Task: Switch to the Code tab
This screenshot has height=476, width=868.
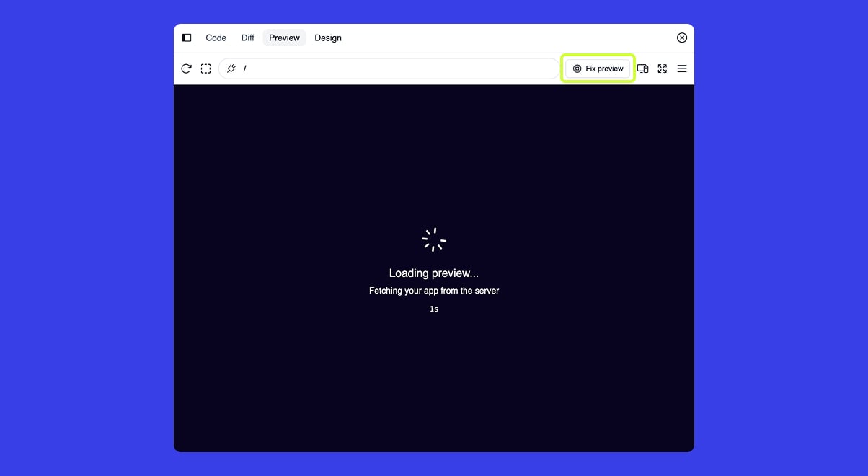Action: (216, 38)
